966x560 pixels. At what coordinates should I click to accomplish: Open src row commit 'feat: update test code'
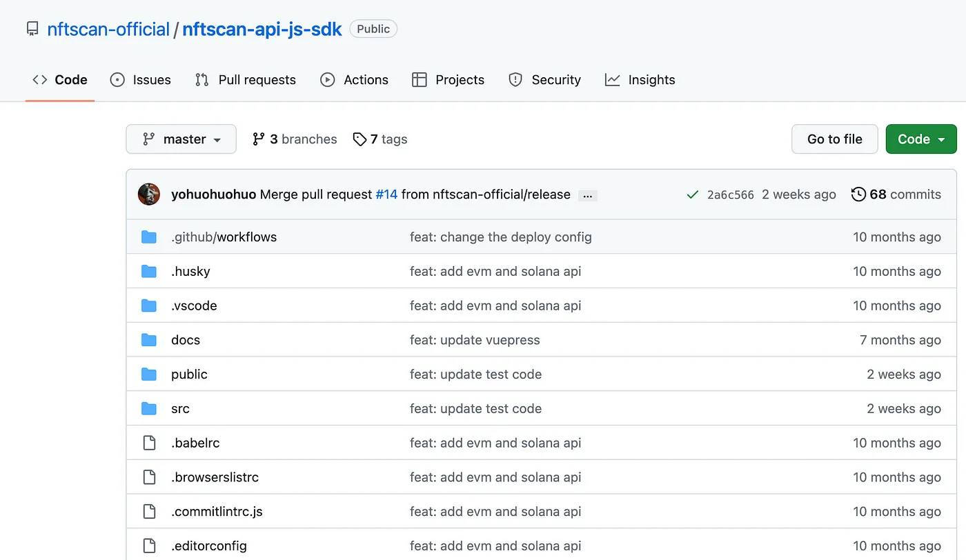(475, 409)
